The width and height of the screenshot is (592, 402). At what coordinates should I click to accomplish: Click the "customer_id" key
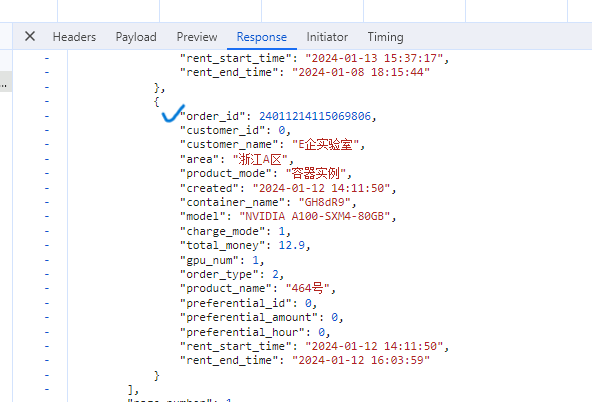pyautogui.click(x=225, y=131)
